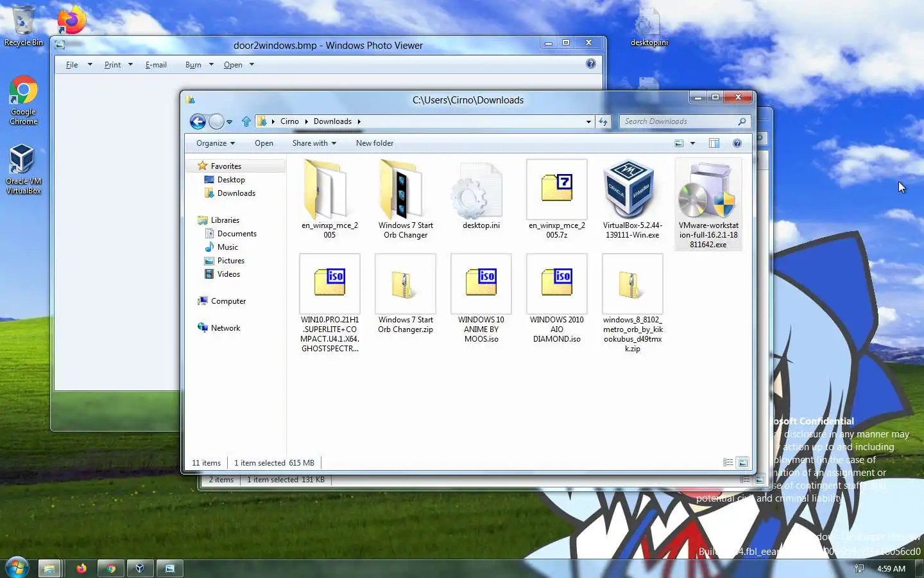Select Windows 7 Start Orb Changer.zip
924x578 pixels.
click(x=406, y=294)
